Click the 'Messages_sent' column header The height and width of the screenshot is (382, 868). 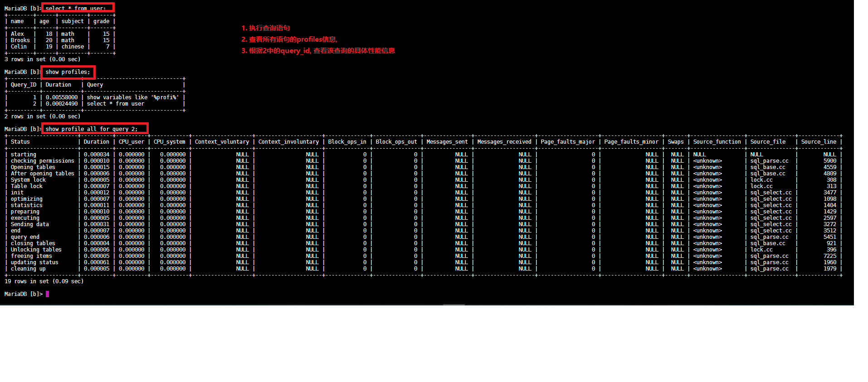pos(447,142)
